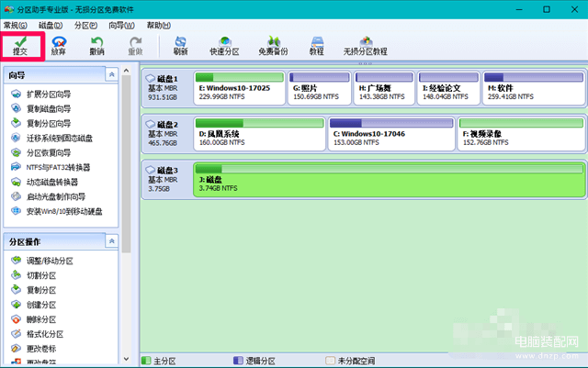Click the 放弃 (Discard) toolbar icon

click(x=59, y=41)
